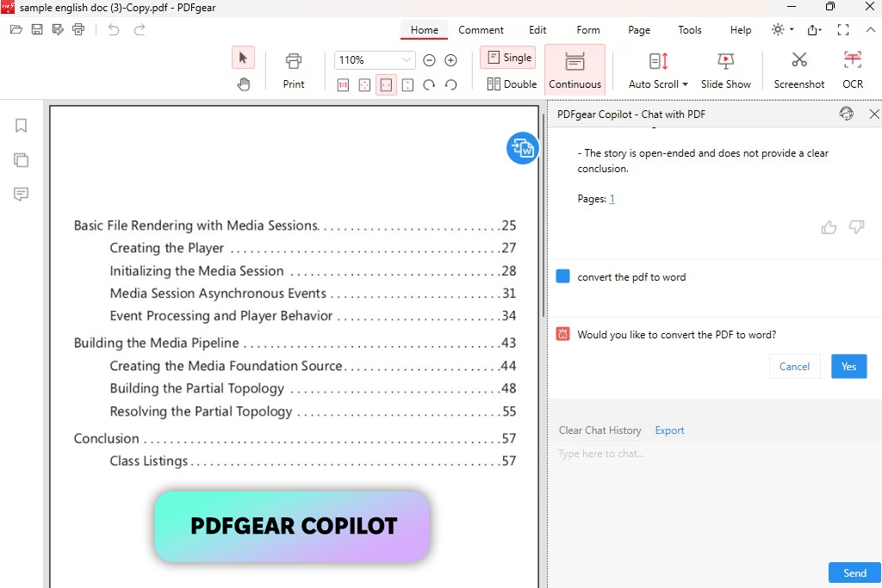Send the chat message
The image size is (882, 588).
click(x=854, y=573)
